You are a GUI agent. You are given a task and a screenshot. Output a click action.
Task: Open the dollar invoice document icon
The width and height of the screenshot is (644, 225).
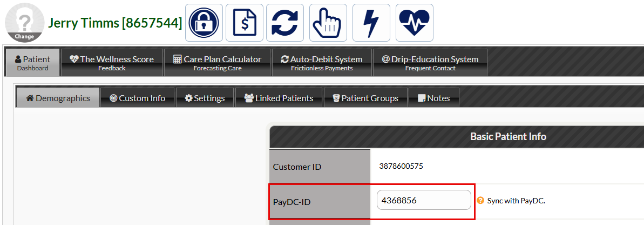[245, 23]
